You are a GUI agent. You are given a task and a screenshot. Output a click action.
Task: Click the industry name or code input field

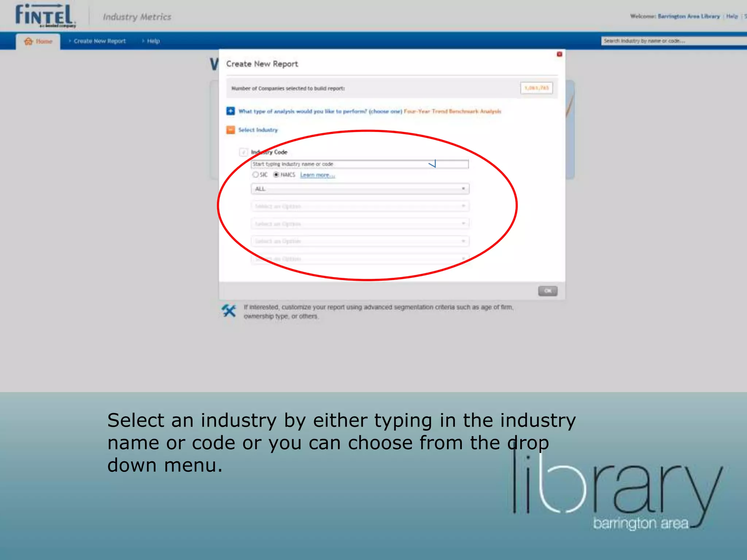point(360,164)
